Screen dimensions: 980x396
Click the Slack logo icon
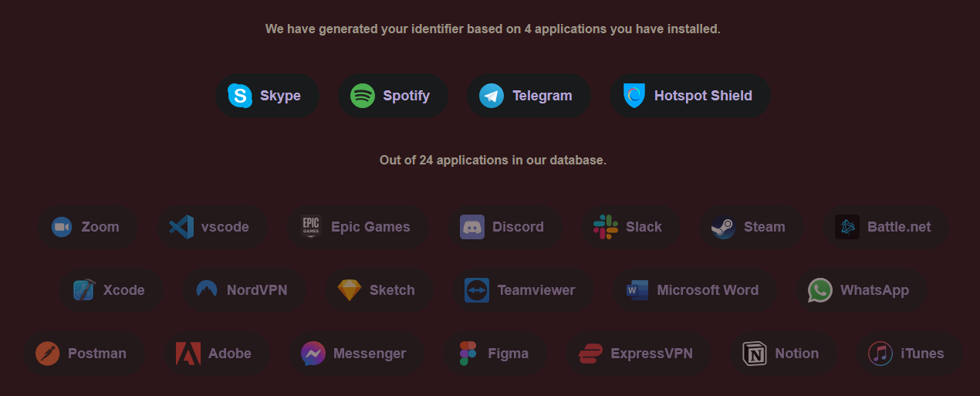(x=606, y=227)
